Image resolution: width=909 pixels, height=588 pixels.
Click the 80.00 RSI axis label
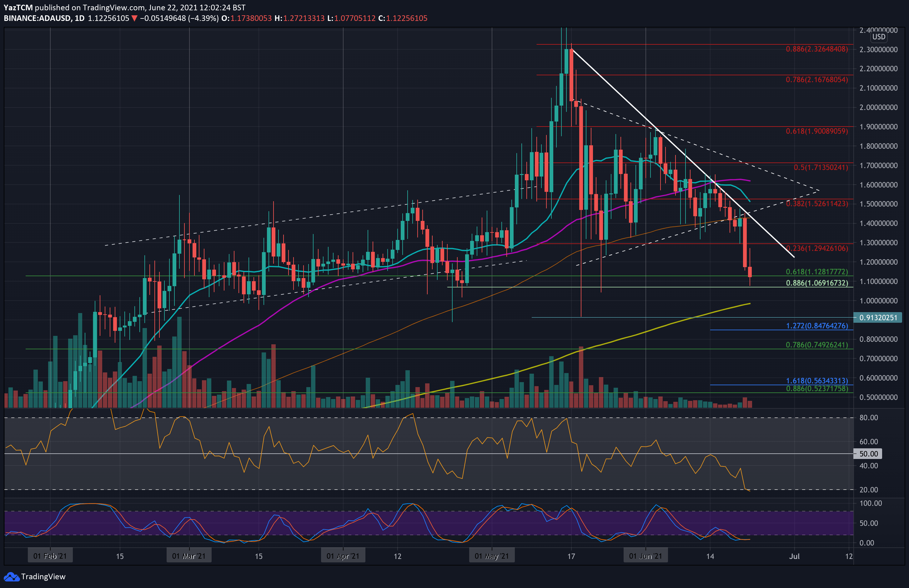coord(868,418)
